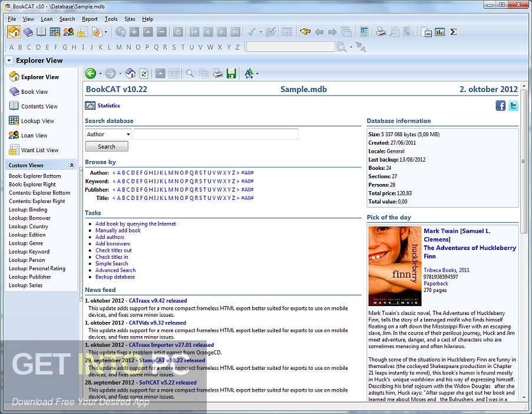Screen dimensions: 532x414
Task: Click the green floppy Save icon
Action: [232, 73]
